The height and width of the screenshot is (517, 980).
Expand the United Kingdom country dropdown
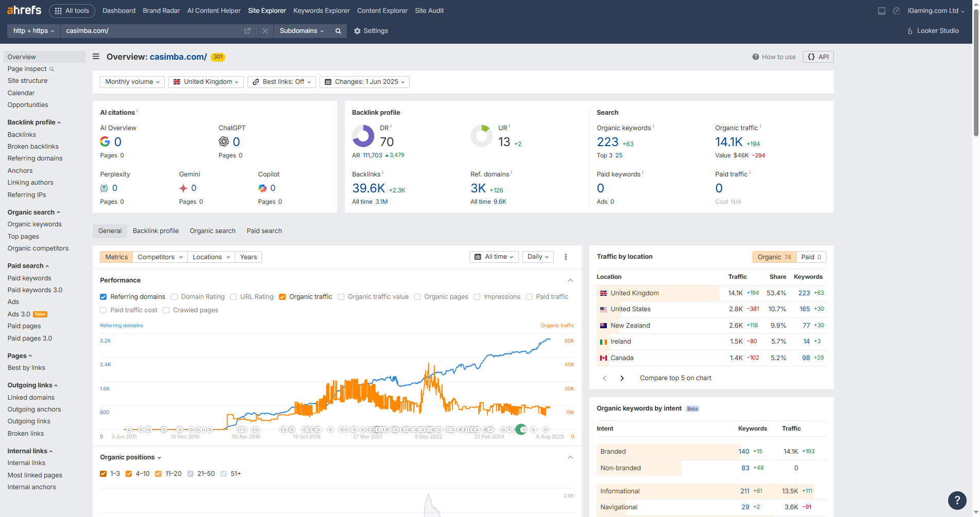[x=206, y=82]
